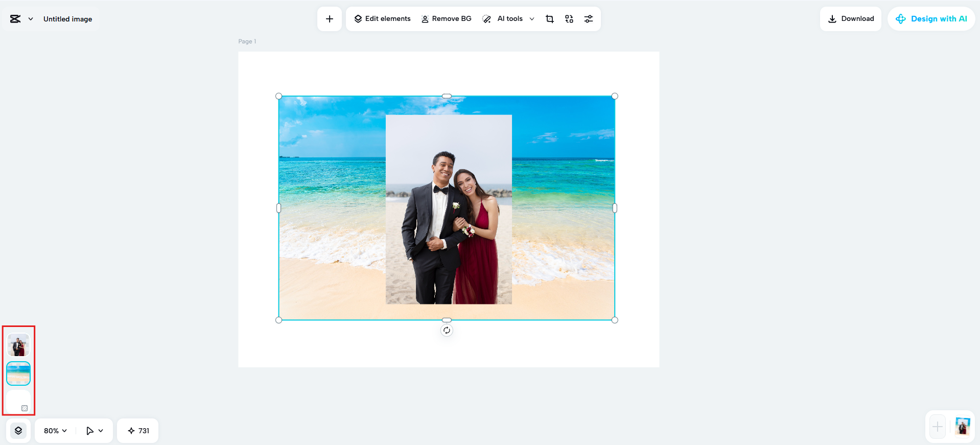Click the top-right corner resize handle
This screenshot has width=980, height=445.
pyautogui.click(x=615, y=96)
